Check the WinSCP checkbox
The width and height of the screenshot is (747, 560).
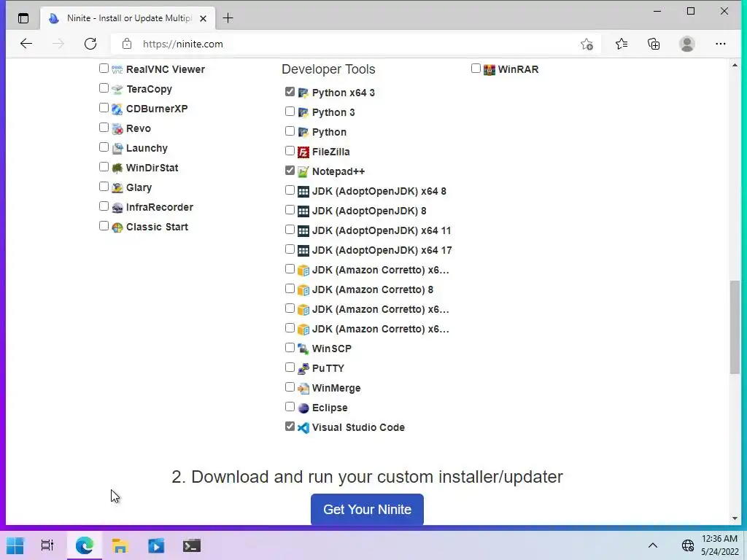click(290, 348)
